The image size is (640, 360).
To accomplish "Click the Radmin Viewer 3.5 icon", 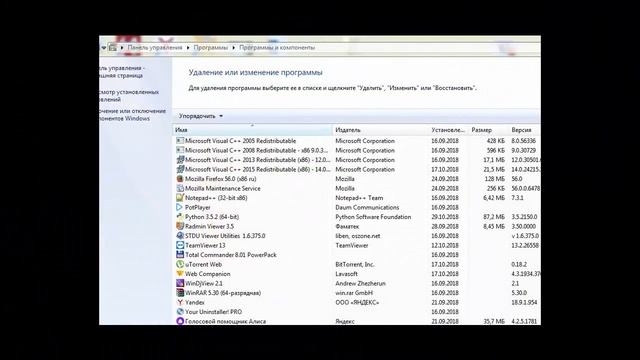I will tap(180, 226).
